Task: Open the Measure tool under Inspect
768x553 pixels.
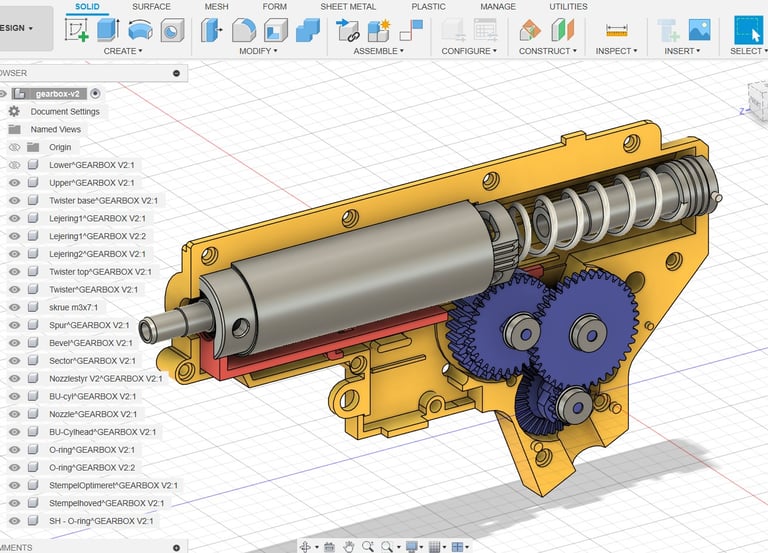Action: (616, 30)
